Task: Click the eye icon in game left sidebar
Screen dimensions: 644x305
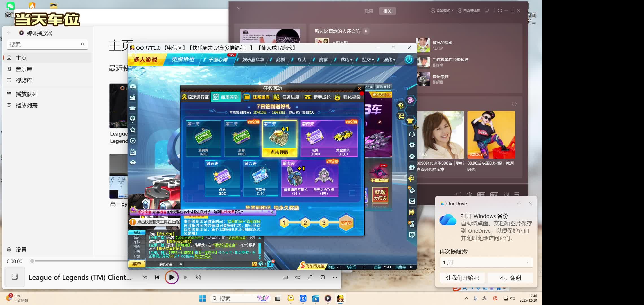Action: coord(133,162)
